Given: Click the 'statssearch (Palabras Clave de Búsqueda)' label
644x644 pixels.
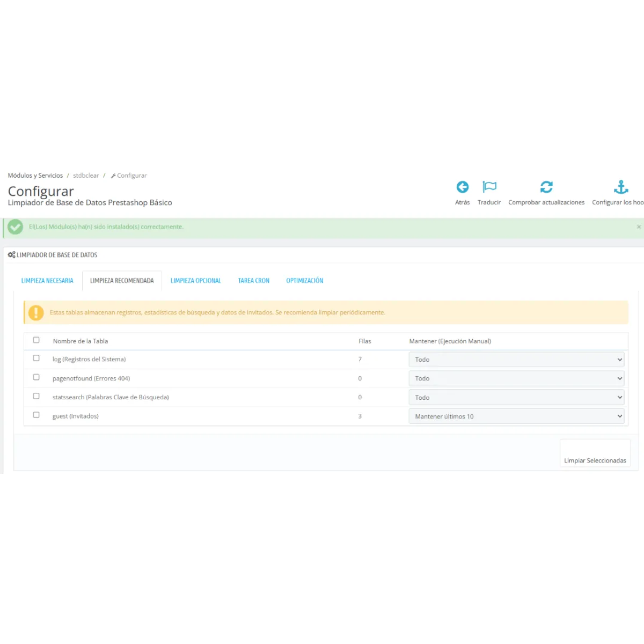Looking at the screenshot, I should click(x=111, y=398).
